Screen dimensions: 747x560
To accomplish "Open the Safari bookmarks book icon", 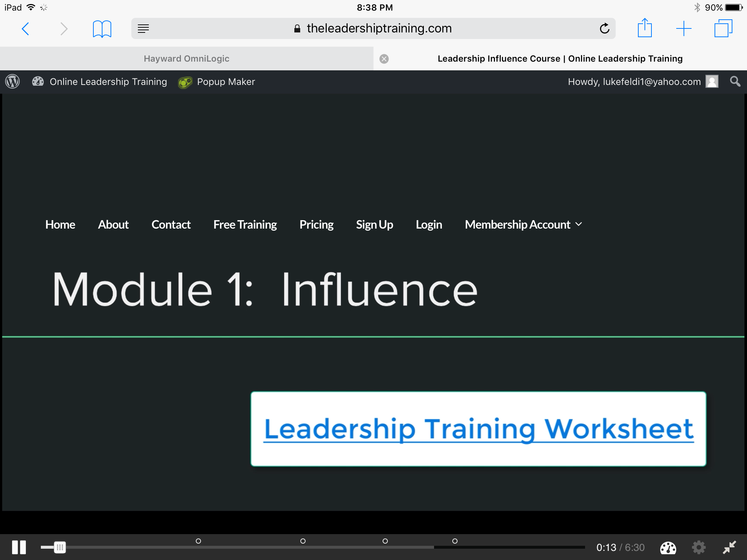I will click(102, 29).
